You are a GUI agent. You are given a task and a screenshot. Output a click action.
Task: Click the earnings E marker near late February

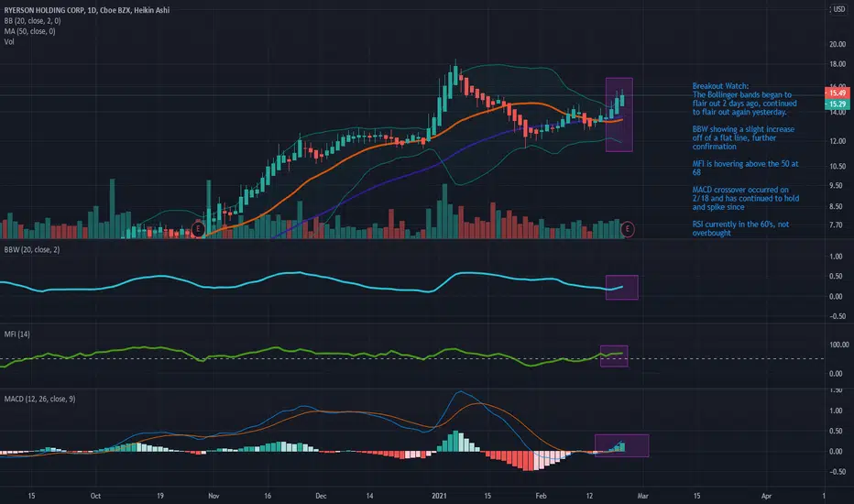pos(628,229)
